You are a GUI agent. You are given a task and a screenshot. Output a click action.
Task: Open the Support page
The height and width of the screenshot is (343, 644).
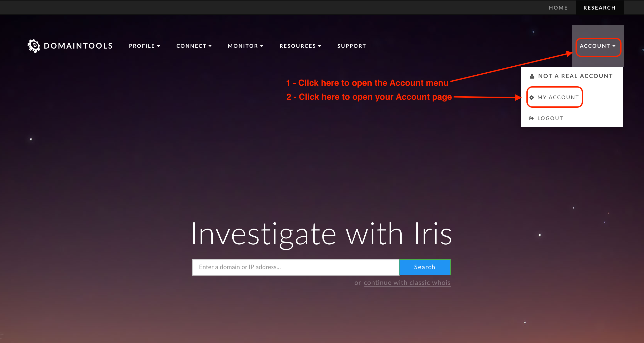pos(352,46)
